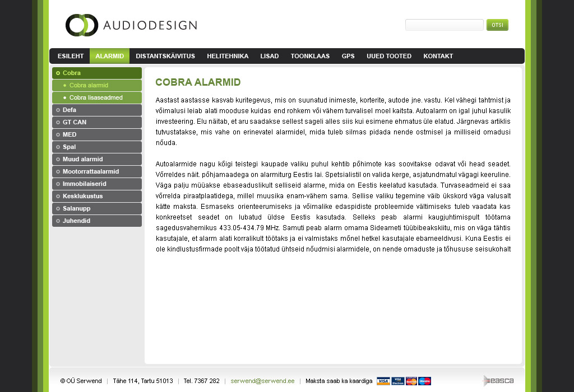
Task: Open the Toonklaas menu item
Action: coord(310,56)
